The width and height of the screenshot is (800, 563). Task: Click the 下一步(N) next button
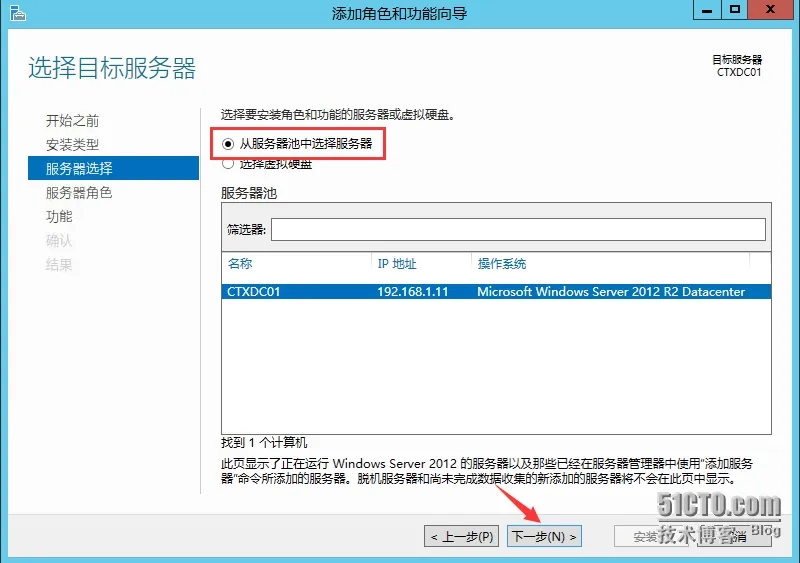pyautogui.click(x=544, y=536)
